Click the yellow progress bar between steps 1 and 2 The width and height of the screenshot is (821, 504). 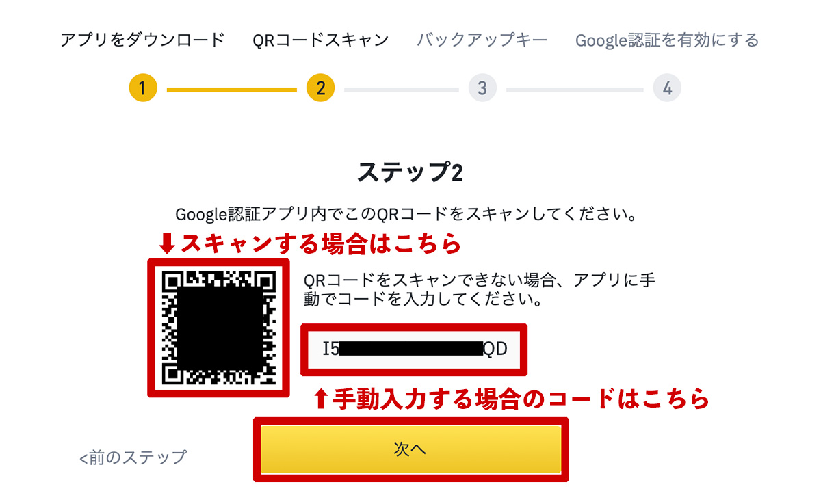[x=231, y=89]
